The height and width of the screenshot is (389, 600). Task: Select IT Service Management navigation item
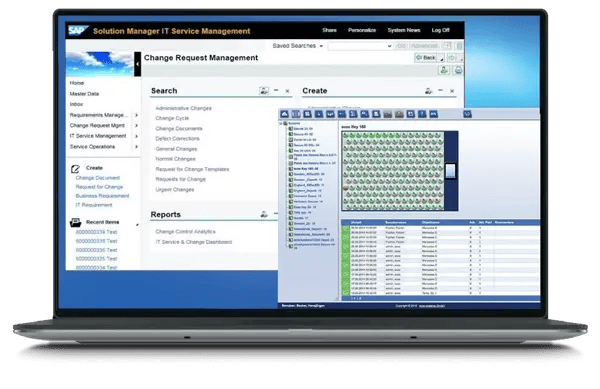(x=98, y=136)
